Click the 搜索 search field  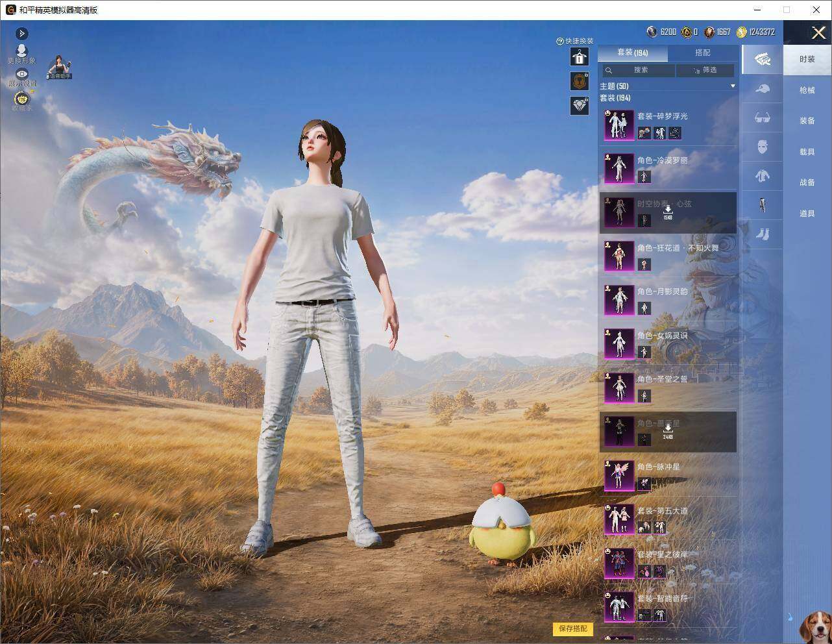pos(637,70)
